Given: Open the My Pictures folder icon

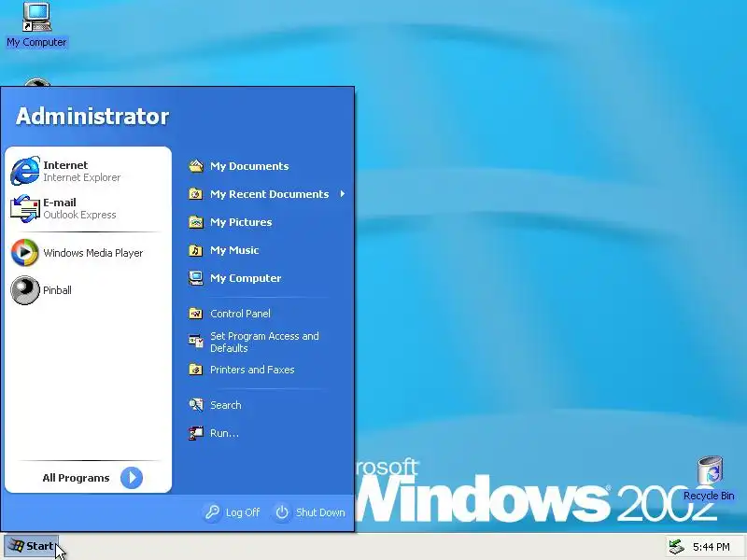Looking at the screenshot, I should (x=196, y=222).
